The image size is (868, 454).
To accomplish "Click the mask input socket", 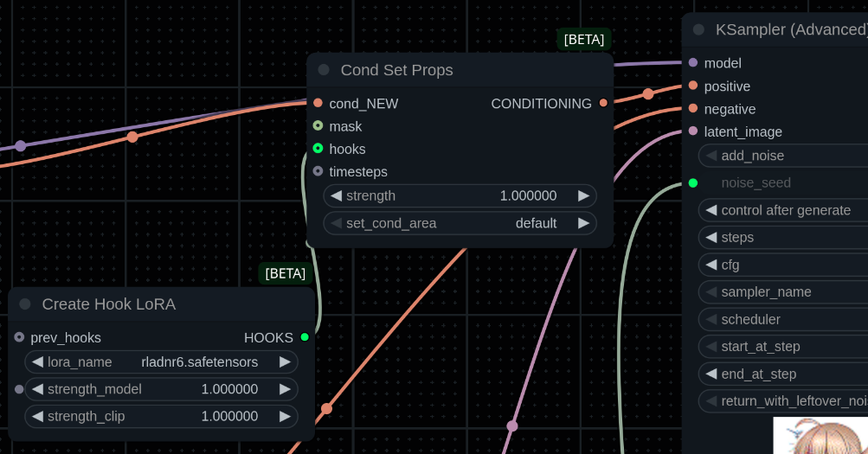I will coord(318,125).
